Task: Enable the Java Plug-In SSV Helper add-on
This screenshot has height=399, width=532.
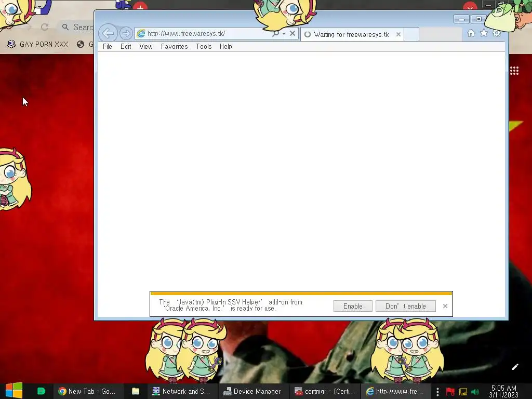Action: click(353, 306)
